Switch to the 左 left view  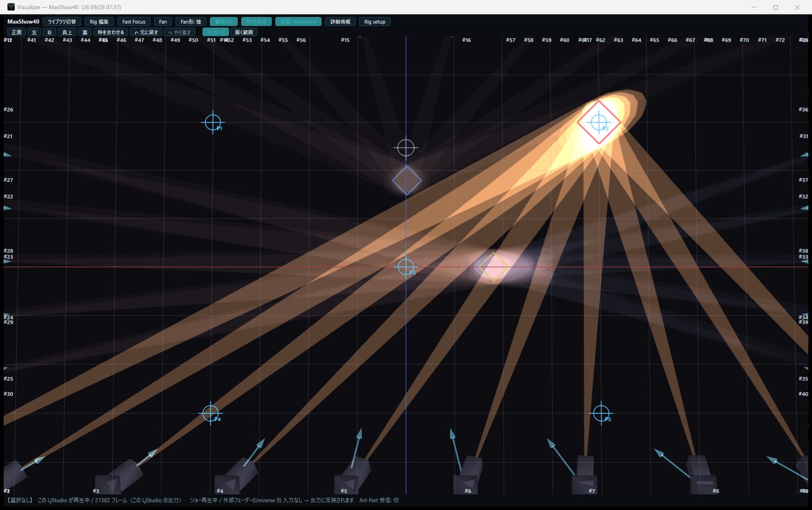click(x=34, y=32)
